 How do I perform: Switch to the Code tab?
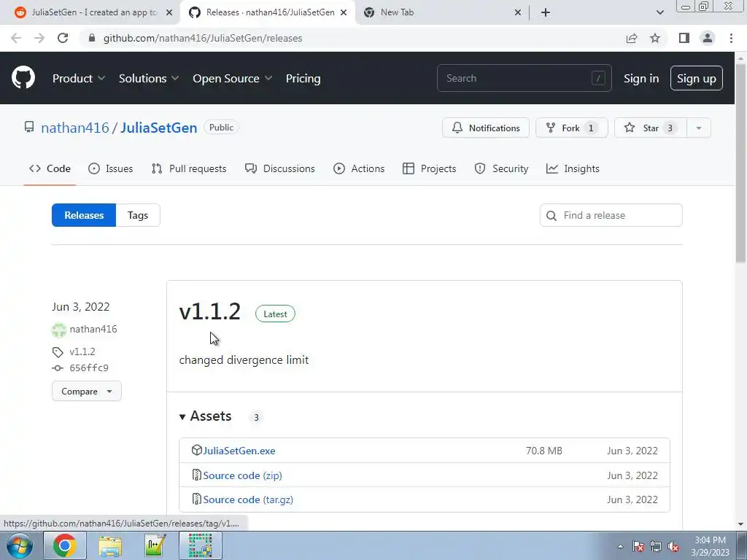50,168
